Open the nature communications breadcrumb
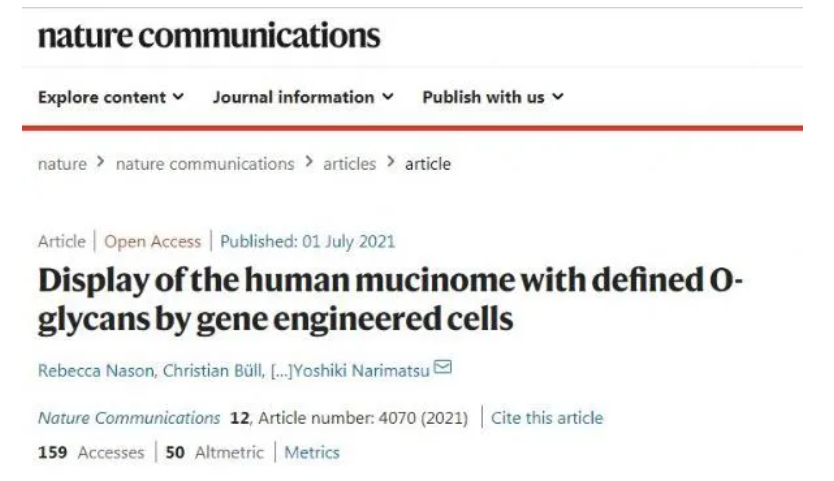834x481 pixels. (205, 164)
